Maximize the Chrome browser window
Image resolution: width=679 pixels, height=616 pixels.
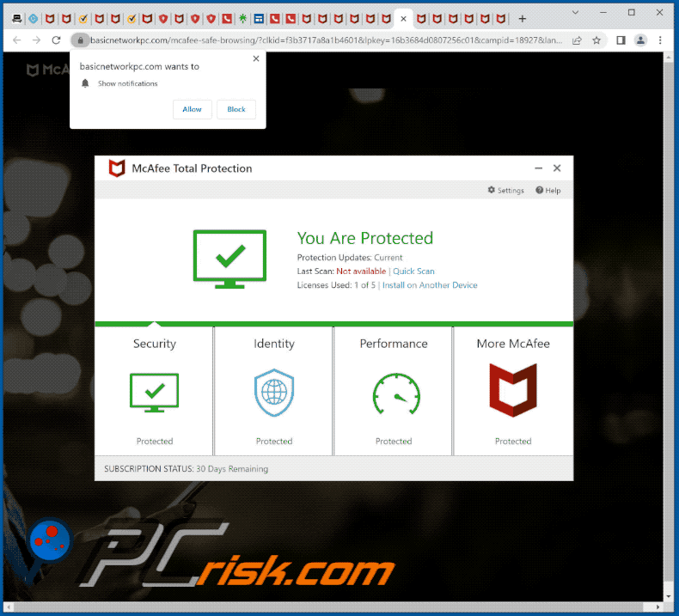(x=632, y=13)
